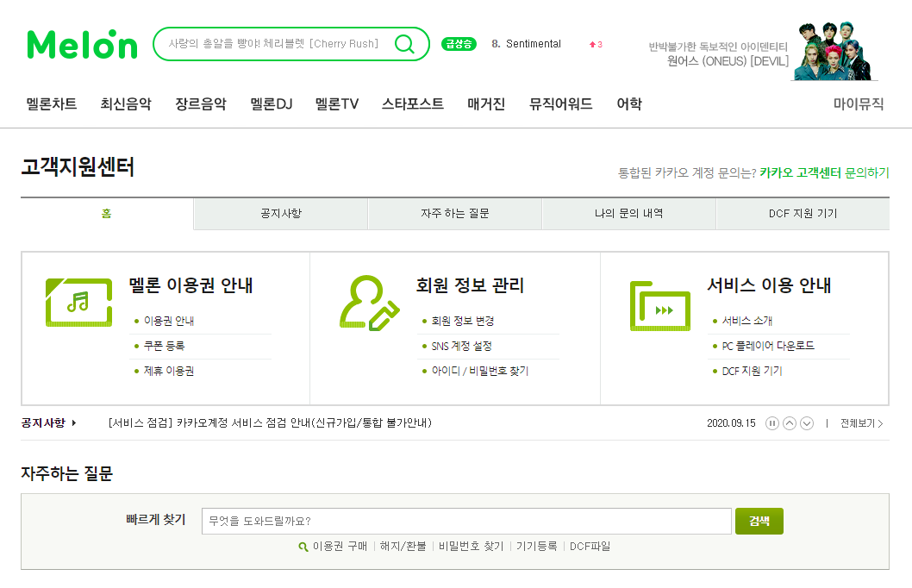The width and height of the screenshot is (912, 588).
Task: Switch to the 자주 하는 질문 tab
Action: (x=455, y=214)
